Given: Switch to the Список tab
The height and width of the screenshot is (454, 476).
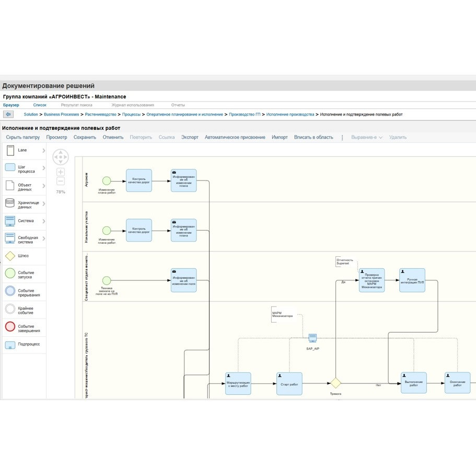Looking at the screenshot, I should click(40, 105).
